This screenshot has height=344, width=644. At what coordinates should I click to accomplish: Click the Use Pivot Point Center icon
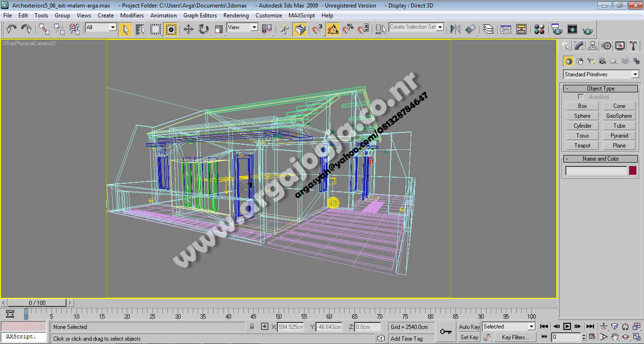point(267,29)
